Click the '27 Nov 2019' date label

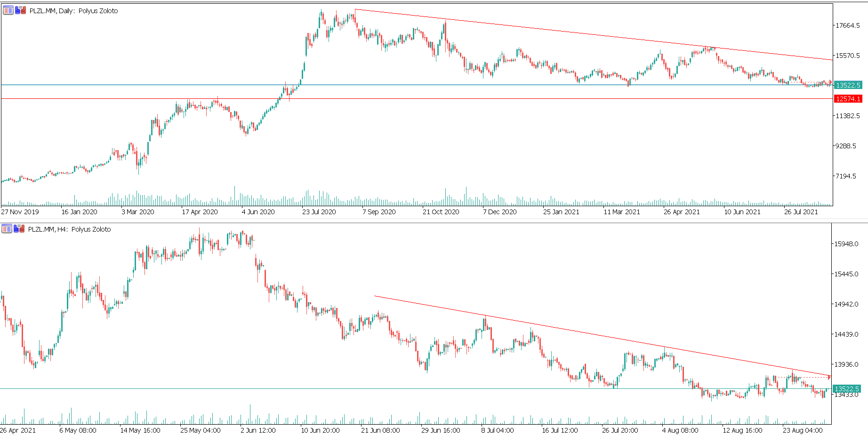pos(20,212)
